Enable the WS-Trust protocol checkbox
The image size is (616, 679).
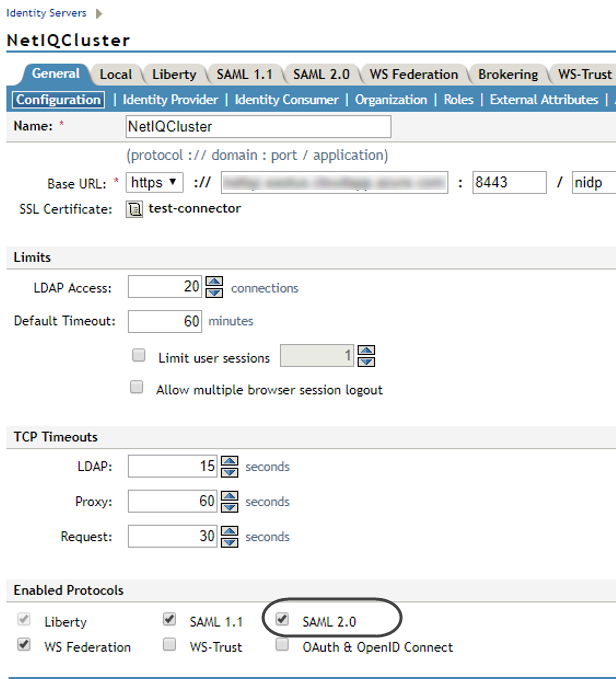(169, 645)
